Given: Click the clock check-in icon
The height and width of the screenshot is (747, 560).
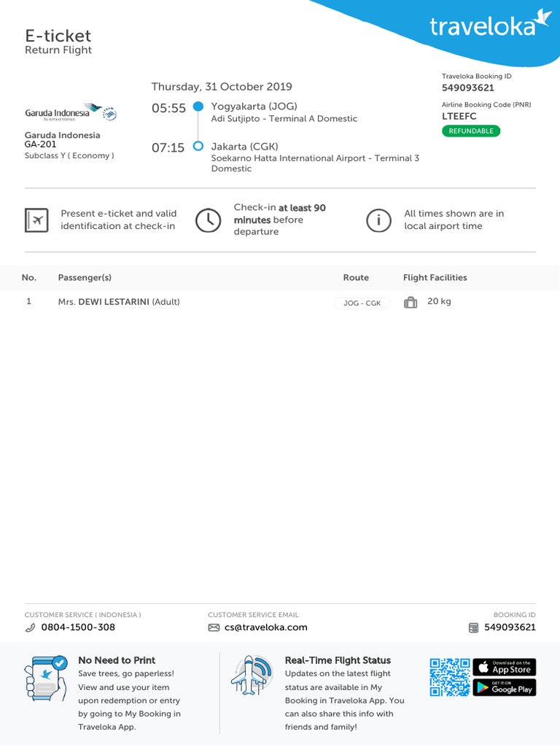Looking at the screenshot, I should 208,220.
